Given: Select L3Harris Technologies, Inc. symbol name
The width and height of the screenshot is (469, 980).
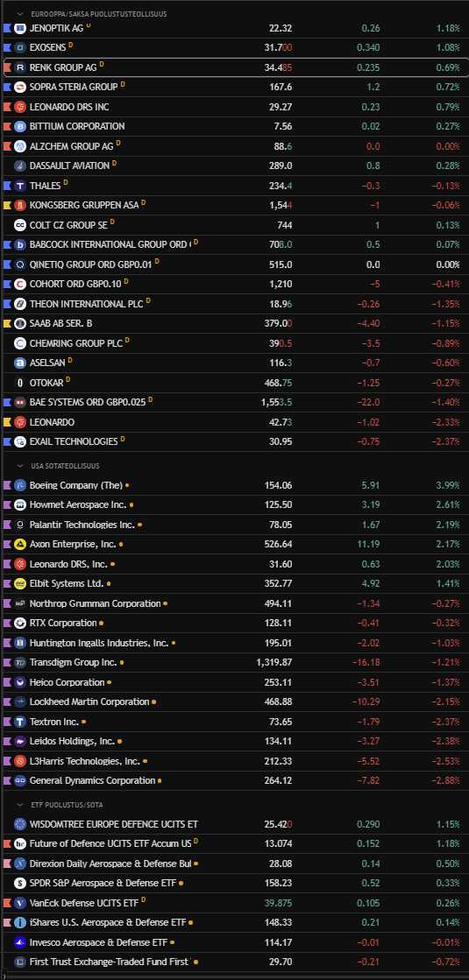Looking at the screenshot, I should tap(84, 761).
